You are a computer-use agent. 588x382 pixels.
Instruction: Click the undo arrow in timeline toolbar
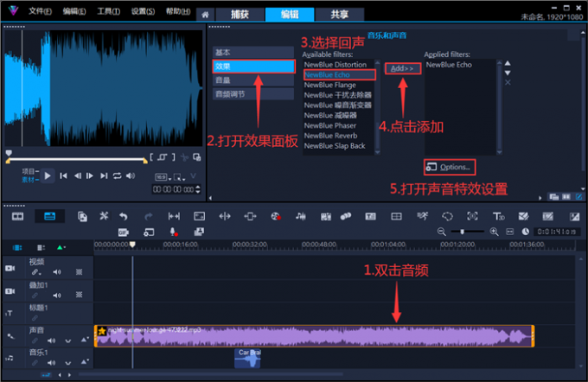coord(124,216)
